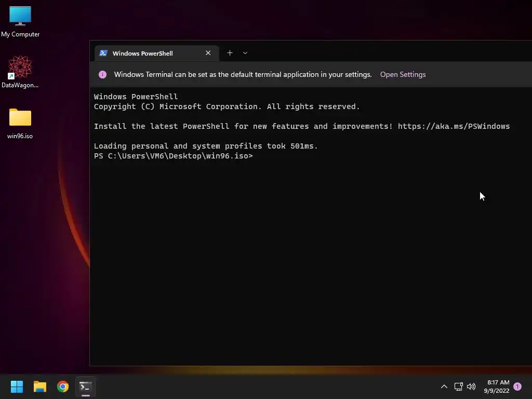Open a new terminal tab with the plus button
The image size is (532, 399).
pos(230,53)
